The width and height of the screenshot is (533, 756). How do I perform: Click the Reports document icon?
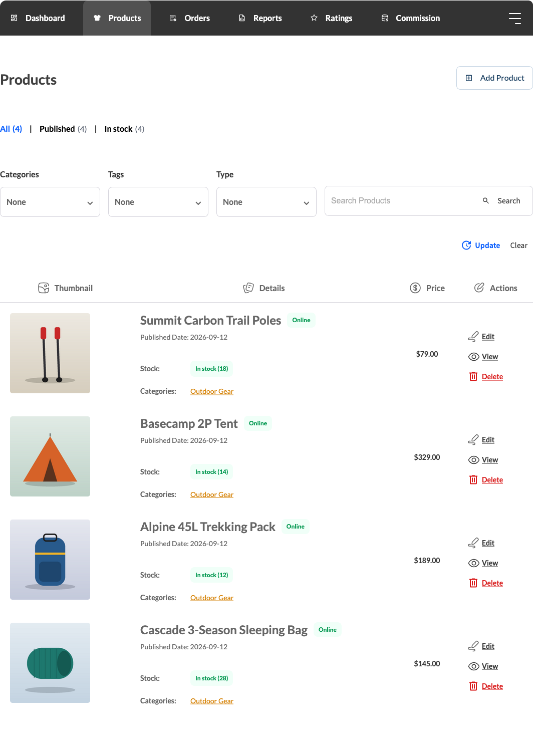click(242, 18)
